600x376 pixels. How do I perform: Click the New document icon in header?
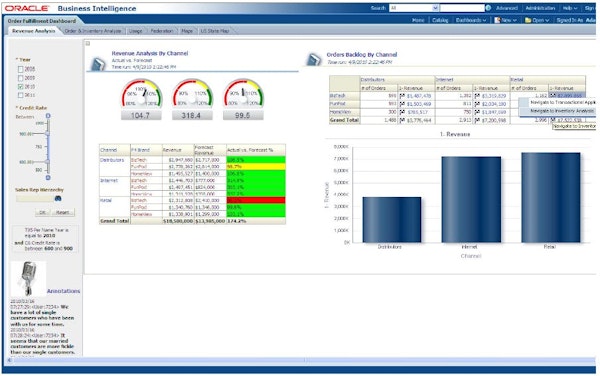[x=497, y=20]
